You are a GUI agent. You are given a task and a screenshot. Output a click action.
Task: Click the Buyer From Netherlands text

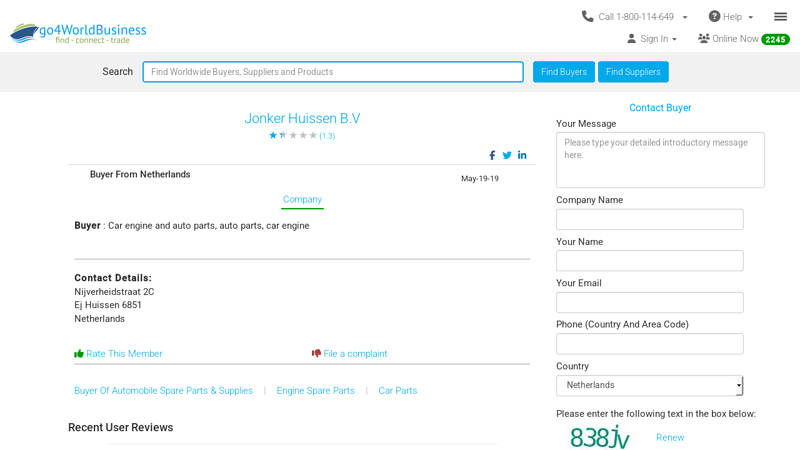140,174
